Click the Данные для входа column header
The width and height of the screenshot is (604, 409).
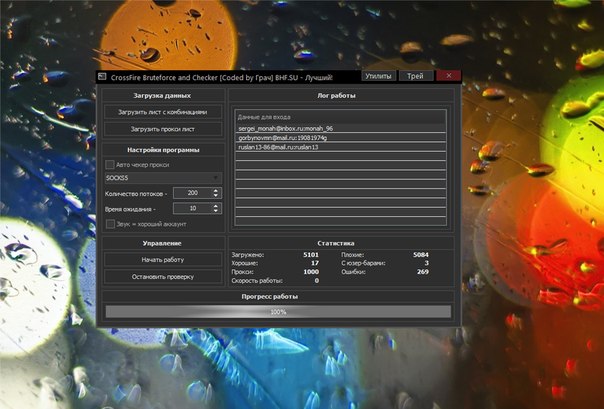(x=341, y=117)
